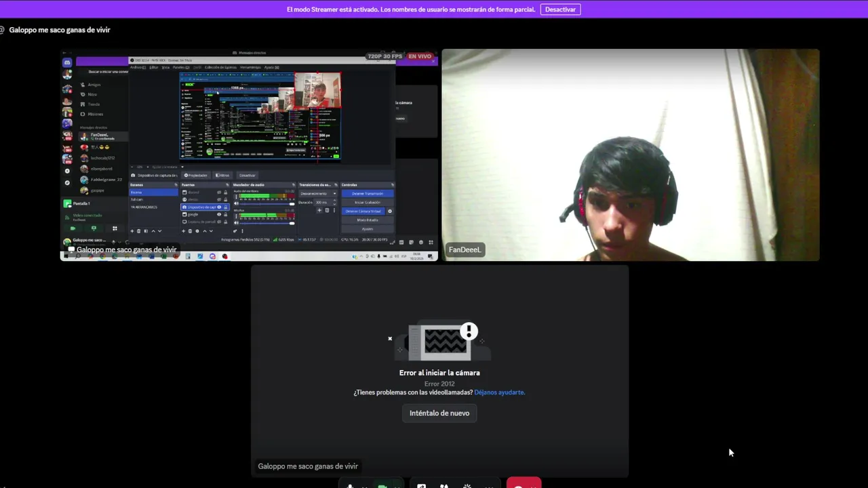Open Amigos in streamed Discord sidebar

tap(89, 85)
